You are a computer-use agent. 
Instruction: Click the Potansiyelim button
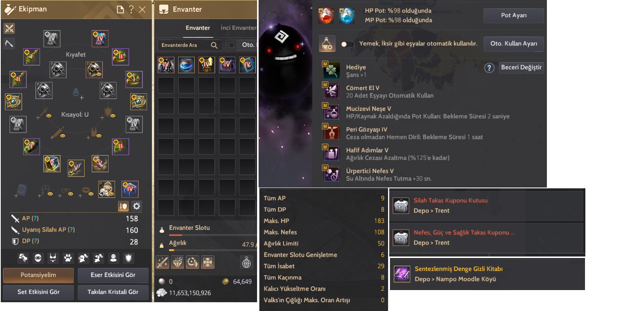click(x=38, y=275)
